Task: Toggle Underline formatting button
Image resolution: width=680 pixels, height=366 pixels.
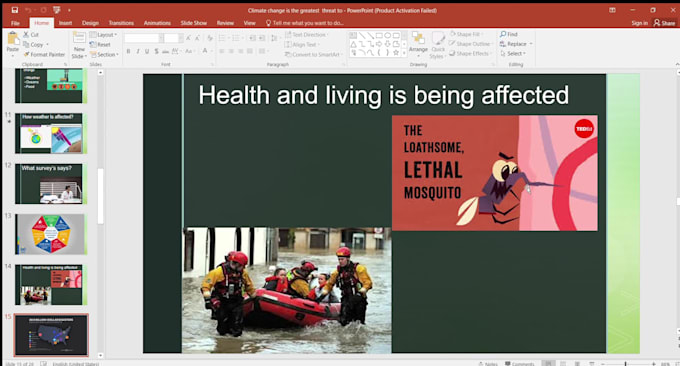Action: click(147, 52)
